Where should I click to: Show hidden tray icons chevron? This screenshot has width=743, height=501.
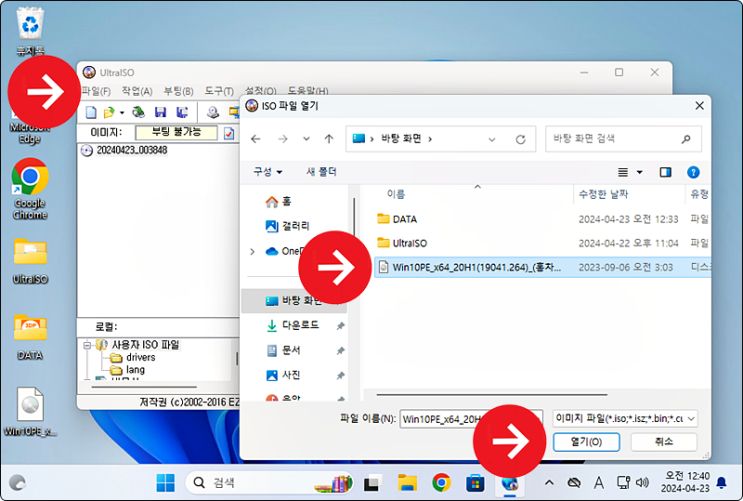coord(549,483)
